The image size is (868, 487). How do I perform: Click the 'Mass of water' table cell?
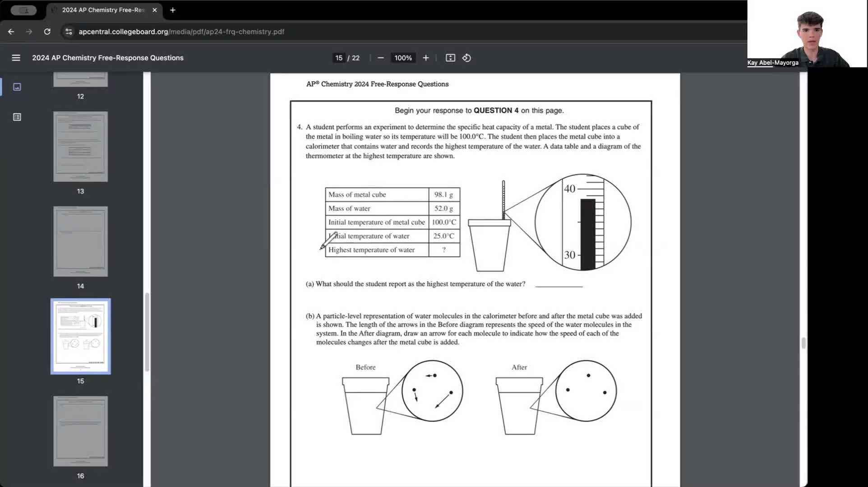click(377, 208)
